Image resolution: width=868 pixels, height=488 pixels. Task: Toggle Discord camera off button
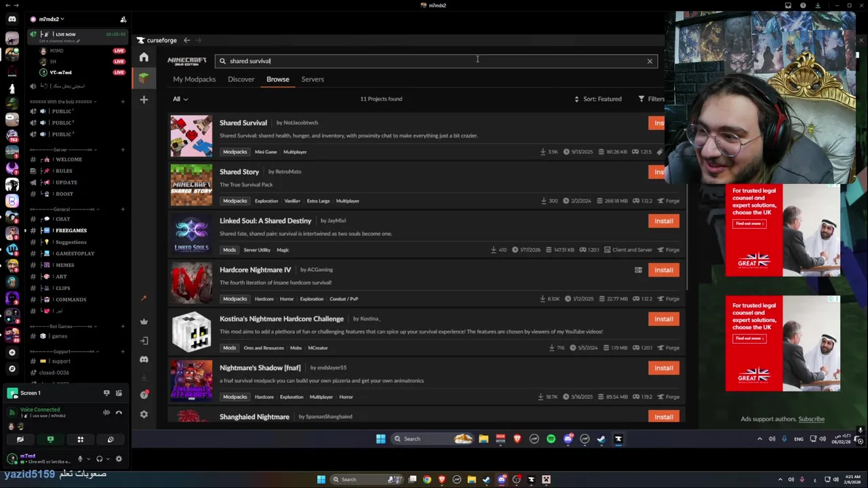[x=20, y=439]
